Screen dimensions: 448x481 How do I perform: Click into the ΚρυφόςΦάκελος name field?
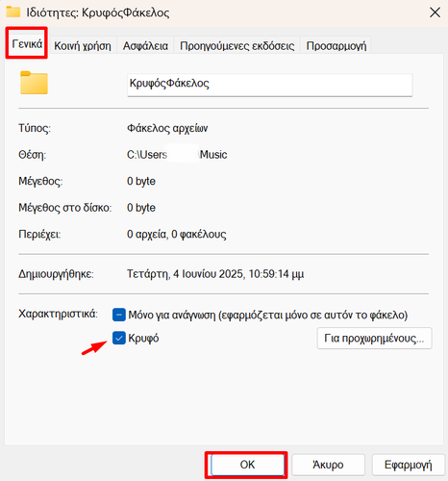pyautogui.click(x=270, y=85)
